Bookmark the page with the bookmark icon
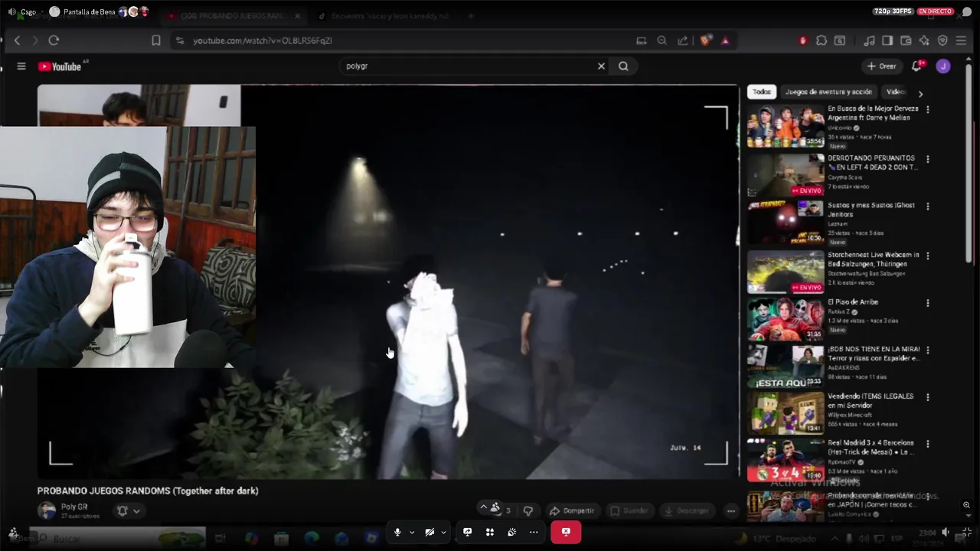 click(156, 41)
